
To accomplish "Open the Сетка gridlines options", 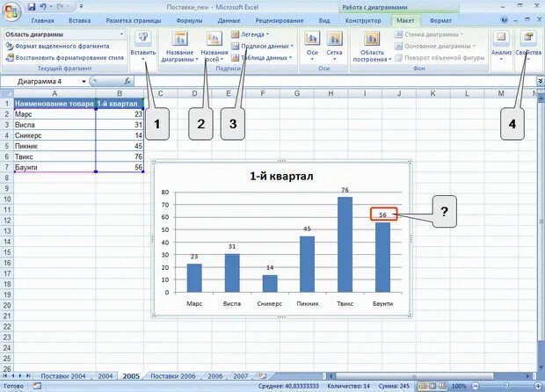I will click(x=334, y=46).
